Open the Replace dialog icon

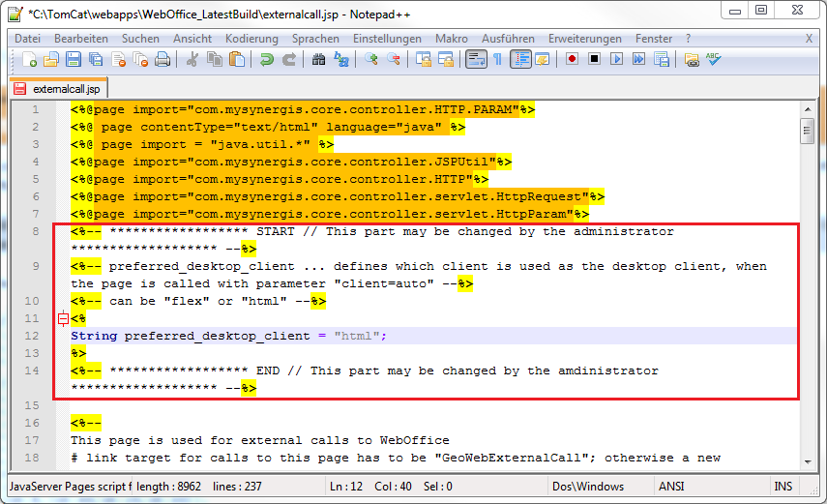341,60
